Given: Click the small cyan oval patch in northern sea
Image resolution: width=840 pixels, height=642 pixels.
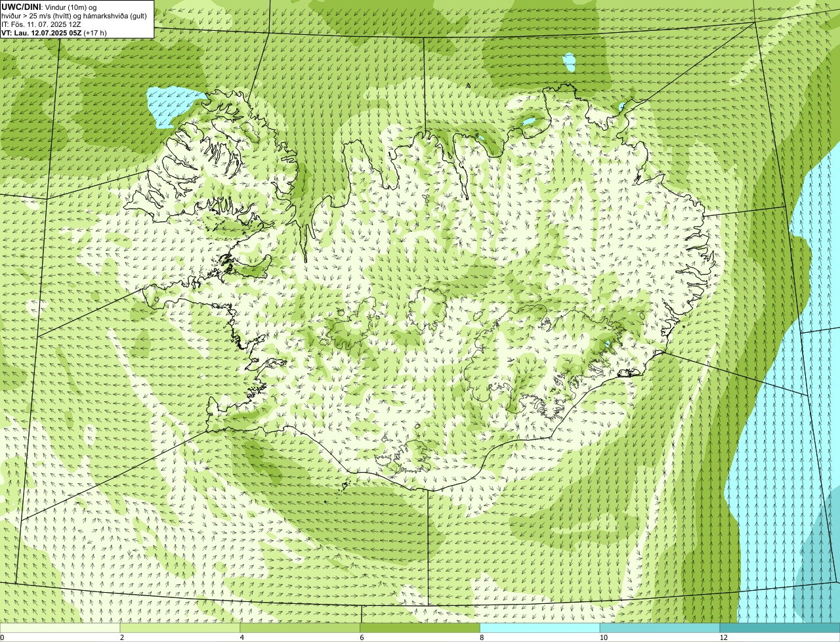Looking at the screenshot, I should 569,63.
